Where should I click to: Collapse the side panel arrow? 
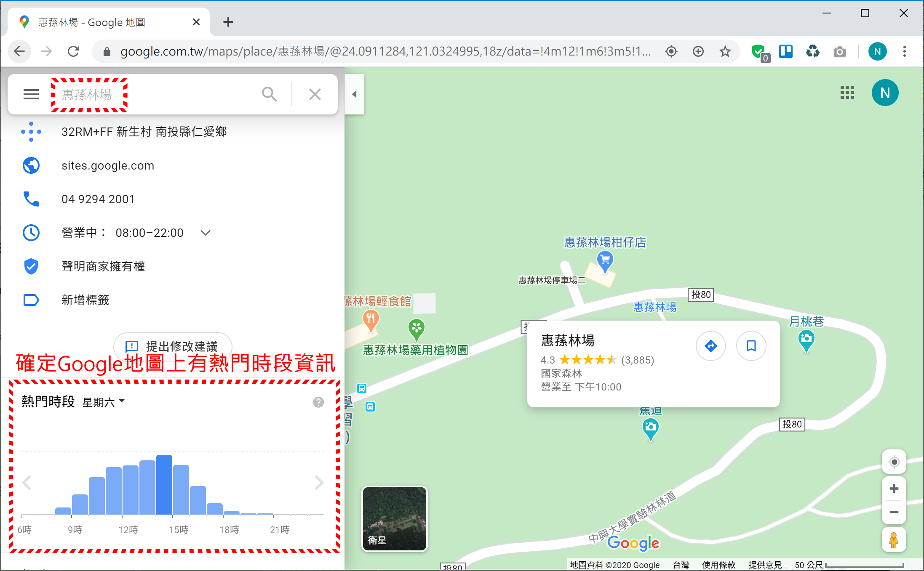coord(354,94)
